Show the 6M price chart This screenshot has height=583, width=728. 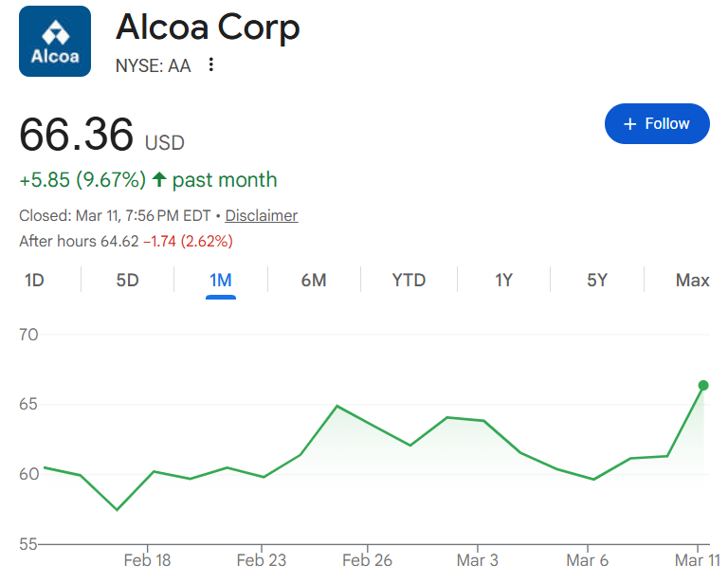click(314, 280)
